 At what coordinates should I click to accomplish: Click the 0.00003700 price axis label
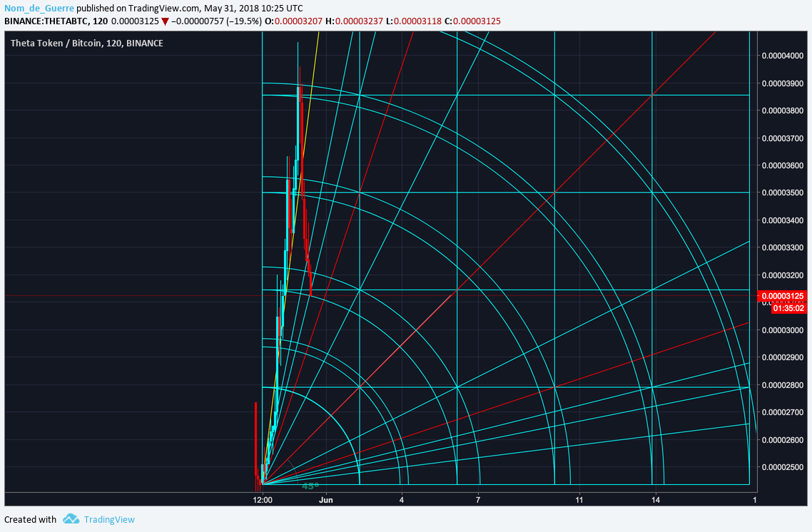783,138
